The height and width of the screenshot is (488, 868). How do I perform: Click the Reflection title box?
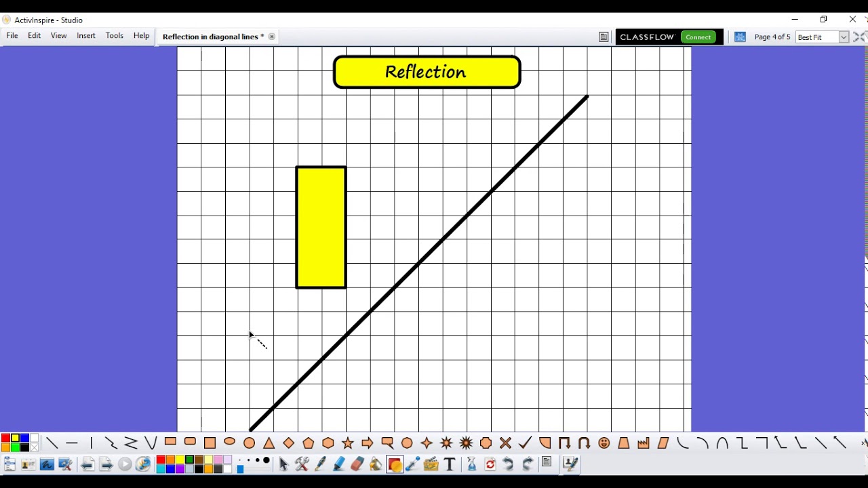click(427, 72)
